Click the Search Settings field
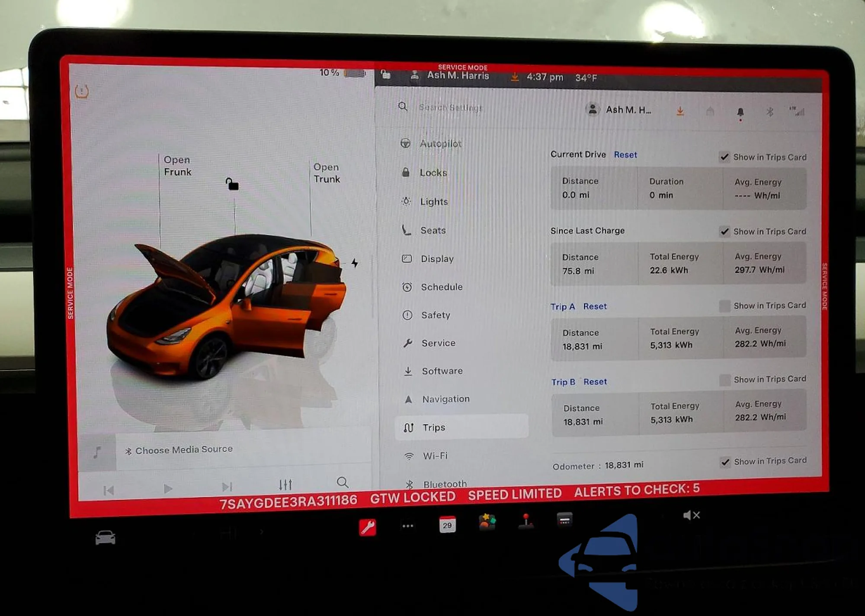Image resolution: width=865 pixels, height=616 pixels. [x=451, y=107]
